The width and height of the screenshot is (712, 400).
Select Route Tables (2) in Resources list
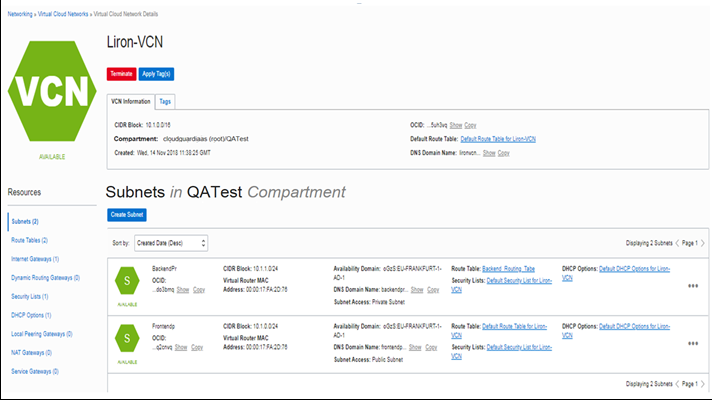click(30, 240)
